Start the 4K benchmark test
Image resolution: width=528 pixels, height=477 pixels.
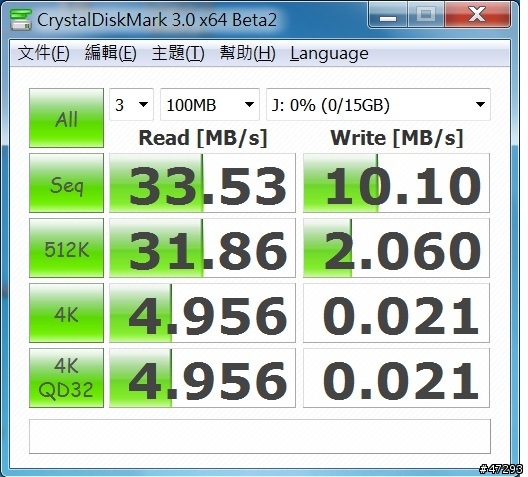[66, 313]
